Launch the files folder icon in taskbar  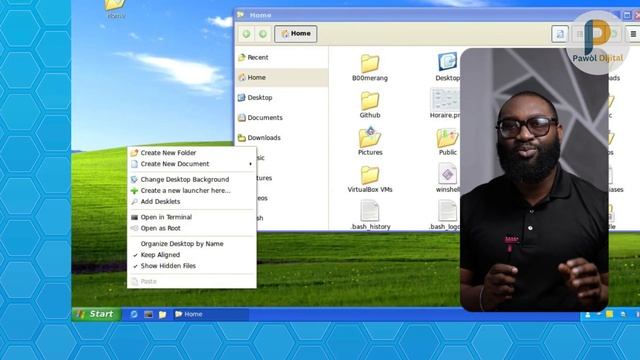(x=162, y=314)
